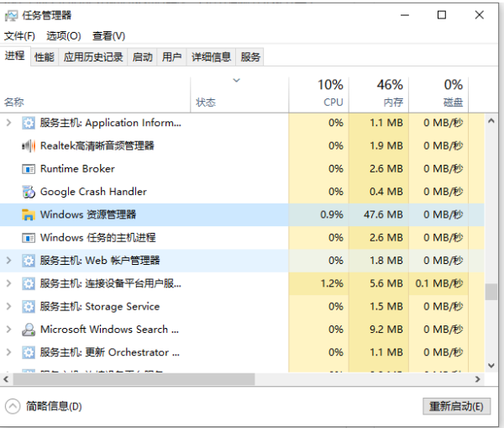Screen dimensions: 504x428
Task: Click the Windows 任务的主机进程 icon
Action: click(29, 238)
